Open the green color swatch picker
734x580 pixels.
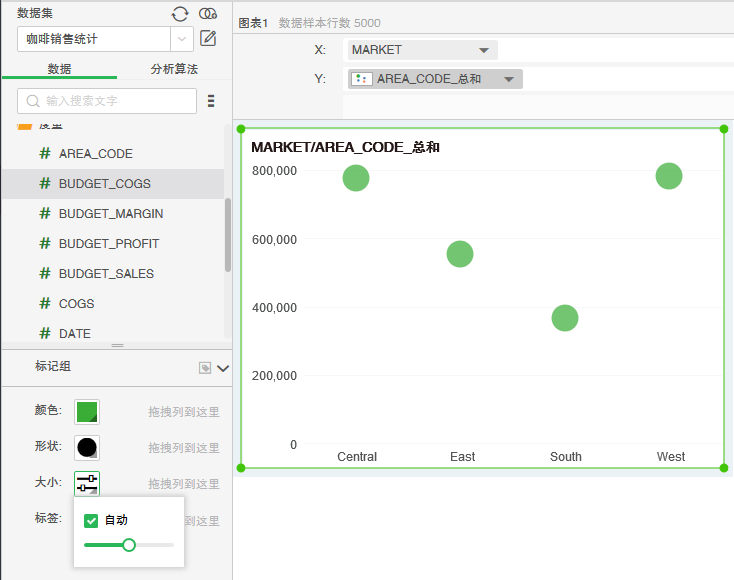pyautogui.click(x=87, y=411)
